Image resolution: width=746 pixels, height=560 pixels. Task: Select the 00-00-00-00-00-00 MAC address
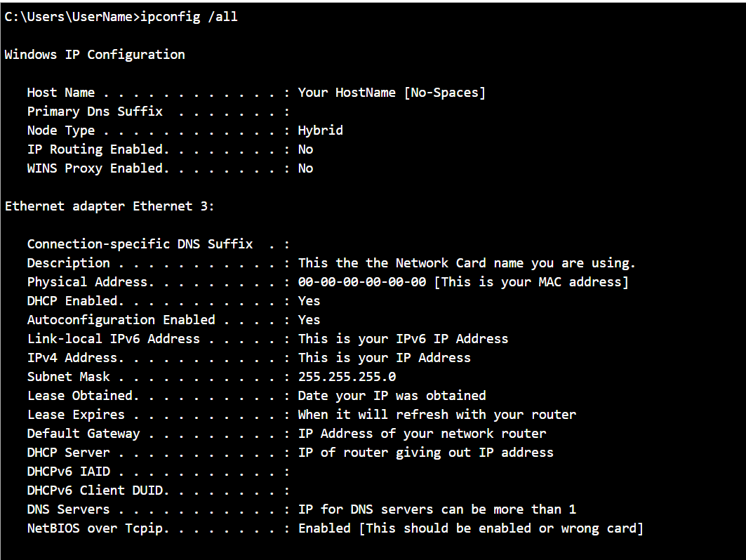click(362, 282)
